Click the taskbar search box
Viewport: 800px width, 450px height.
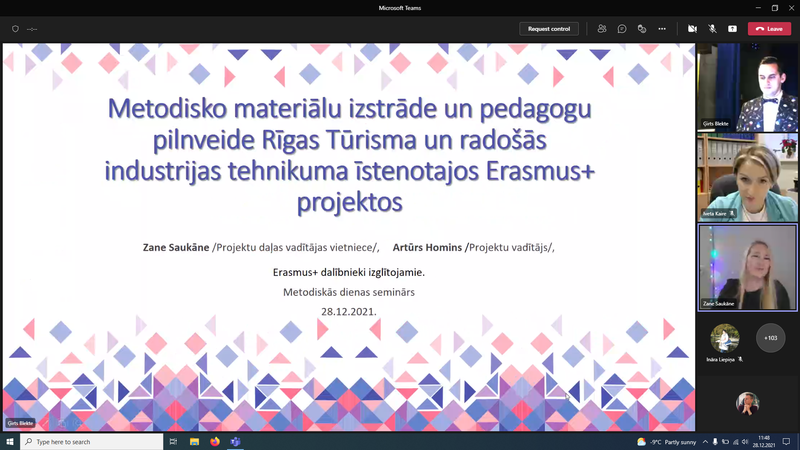92,442
